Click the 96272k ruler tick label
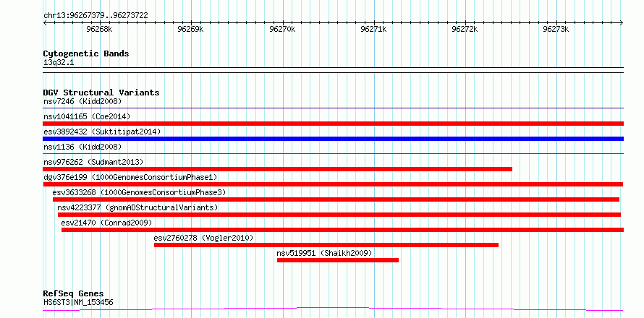644x318 pixels. point(465,29)
